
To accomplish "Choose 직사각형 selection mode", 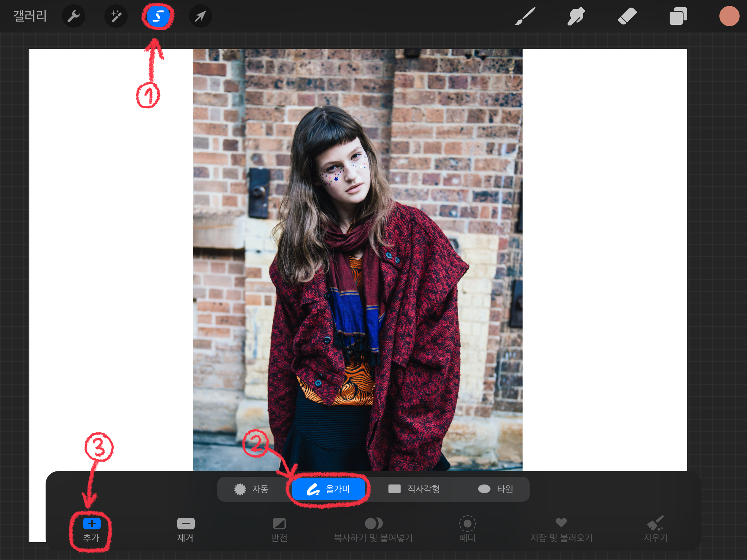I will (414, 489).
